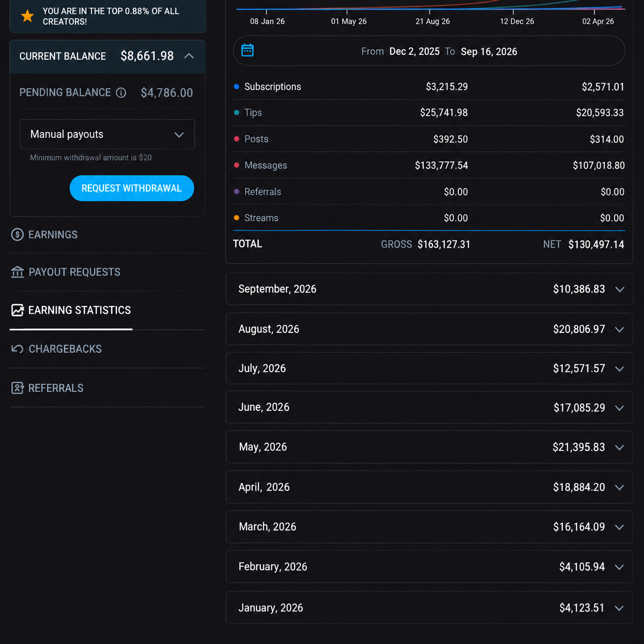
Task: Click Subscriptions gross amount $3,215.29
Action: (447, 87)
